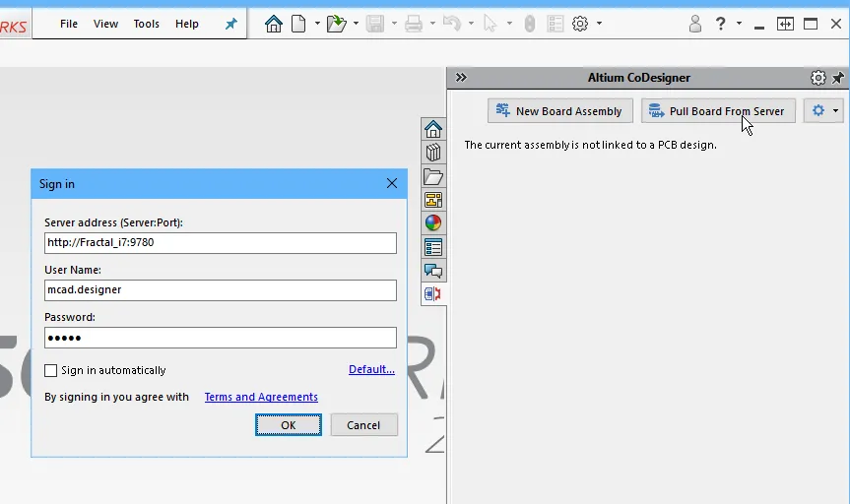Expand the Open file dropdown arrow
The width and height of the screenshot is (850, 504).
click(x=356, y=24)
